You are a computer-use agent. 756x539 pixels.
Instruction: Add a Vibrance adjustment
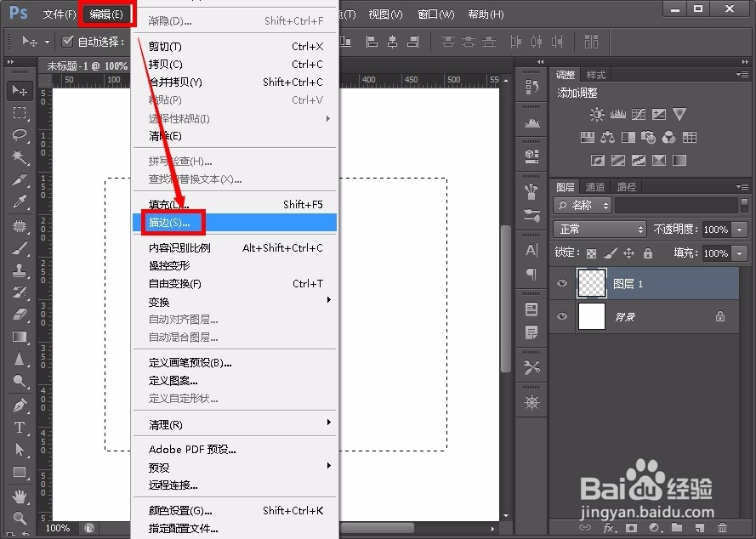coord(679,114)
